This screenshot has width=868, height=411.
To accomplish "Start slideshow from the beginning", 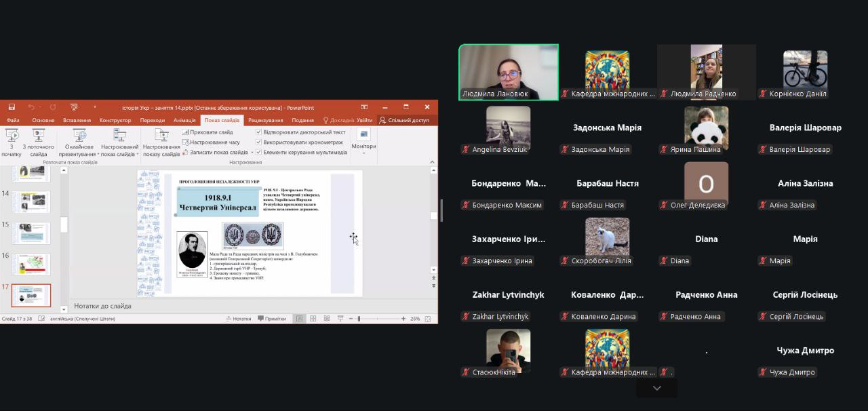I will point(12,141).
